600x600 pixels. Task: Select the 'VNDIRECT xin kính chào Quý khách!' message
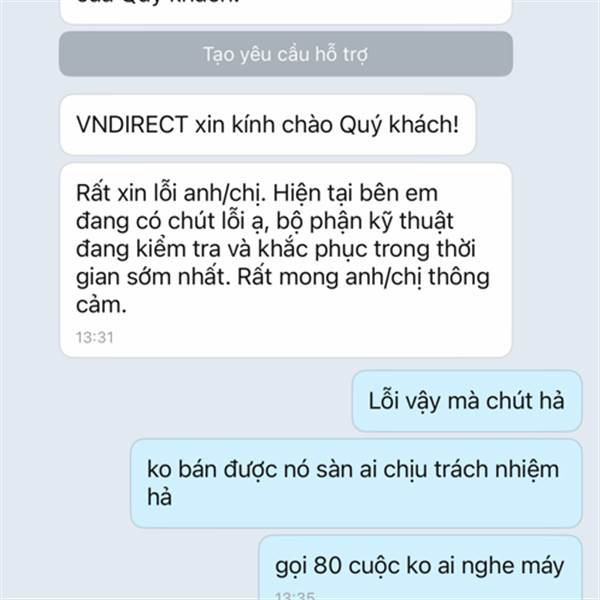pyautogui.click(x=267, y=125)
